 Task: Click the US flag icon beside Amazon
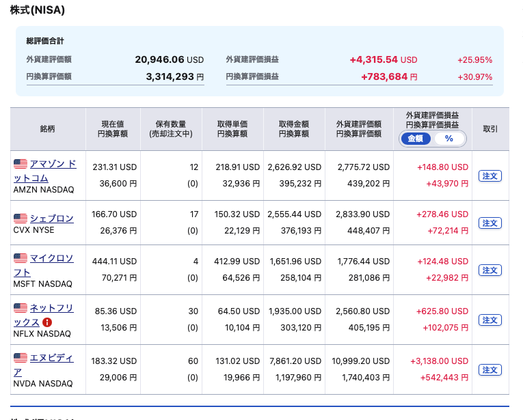21,164
